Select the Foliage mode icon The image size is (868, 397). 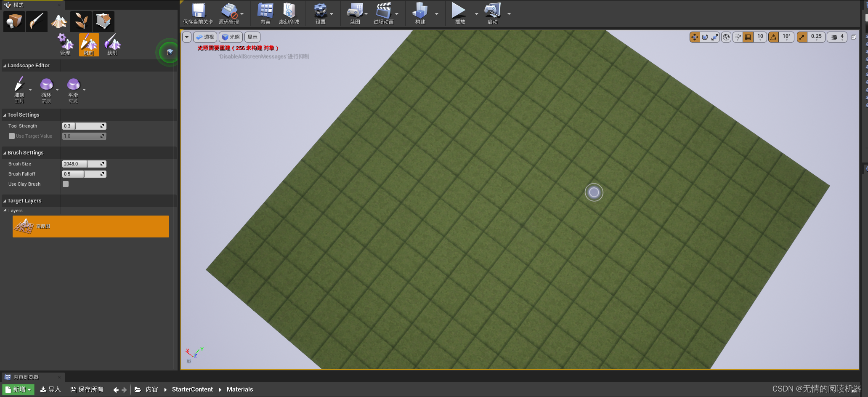[x=81, y=21]
